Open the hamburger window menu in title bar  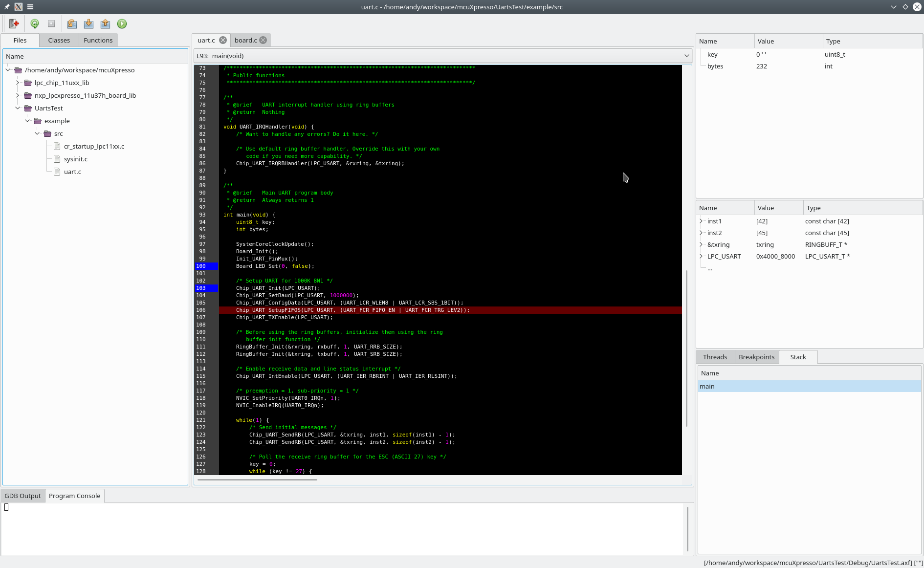pyautogui.click(x=30, y=7)
